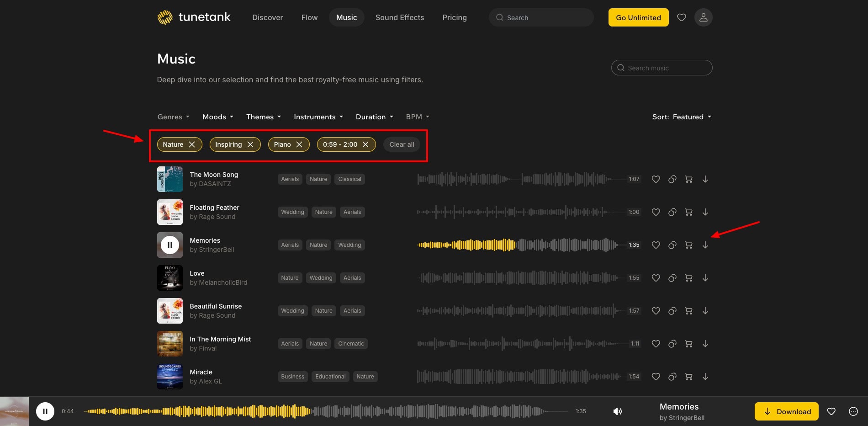This screenshot has height=426, width=868.
Task: Open more options in bottom player bar
Action: coord(853,411)
